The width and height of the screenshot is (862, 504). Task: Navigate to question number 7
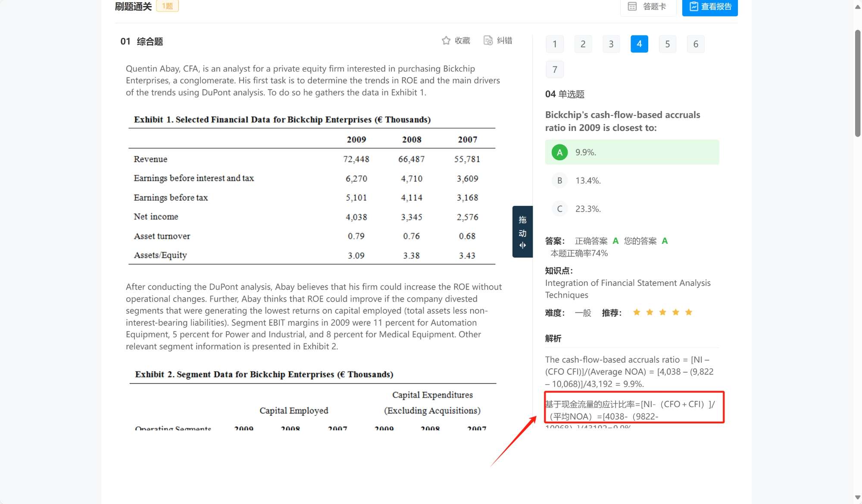click(555, 69)
